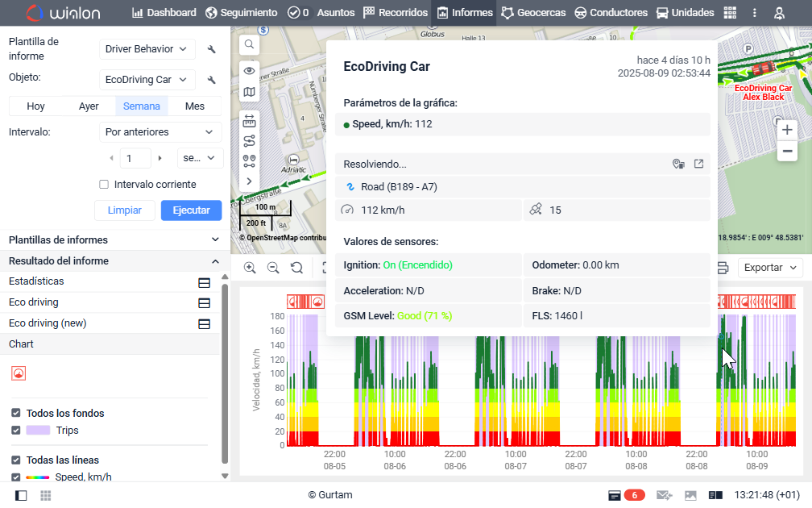The height and width of the screenshot is (508, 812).
Task: Uncheck the Todos los fondos checkbox
Action: click(16, 413)
